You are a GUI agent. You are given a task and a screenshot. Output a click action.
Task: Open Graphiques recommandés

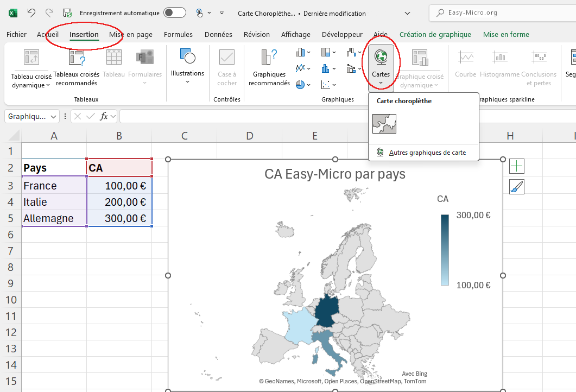point(269,68)
